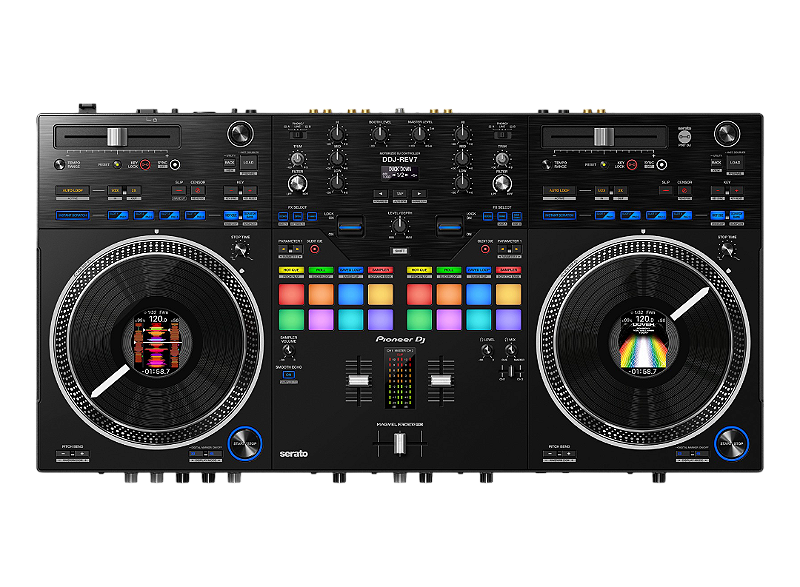The width and height of the screenshot is (800, 587).
Task: Select the right deck SAMPLER pad mode
Action: 509,270
